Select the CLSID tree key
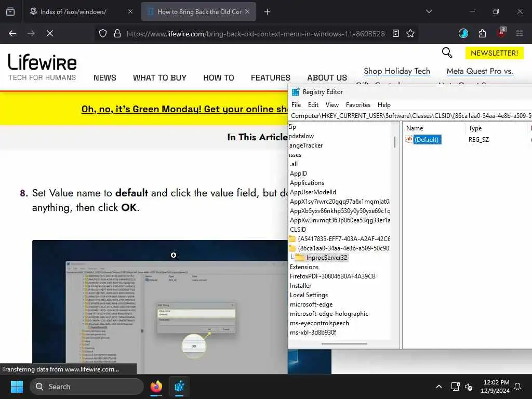This screenshot has width=532, height=399. coord(298,230)
